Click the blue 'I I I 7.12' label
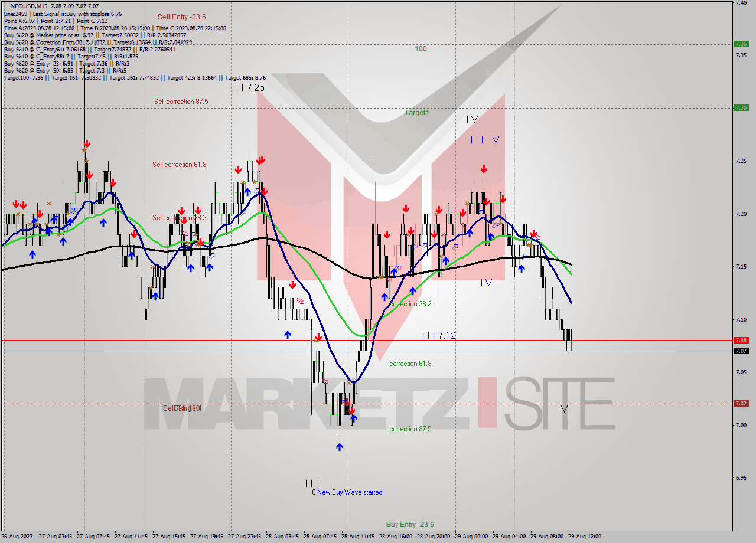756x543 pixels. click(x=439, y=335)
